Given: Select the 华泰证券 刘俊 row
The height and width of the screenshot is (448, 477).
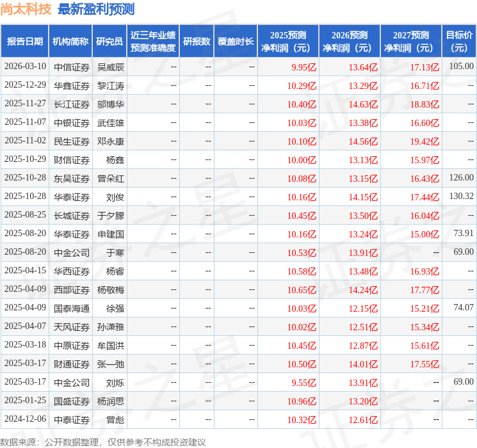Looking at the screenshot, I should point(238,196).
